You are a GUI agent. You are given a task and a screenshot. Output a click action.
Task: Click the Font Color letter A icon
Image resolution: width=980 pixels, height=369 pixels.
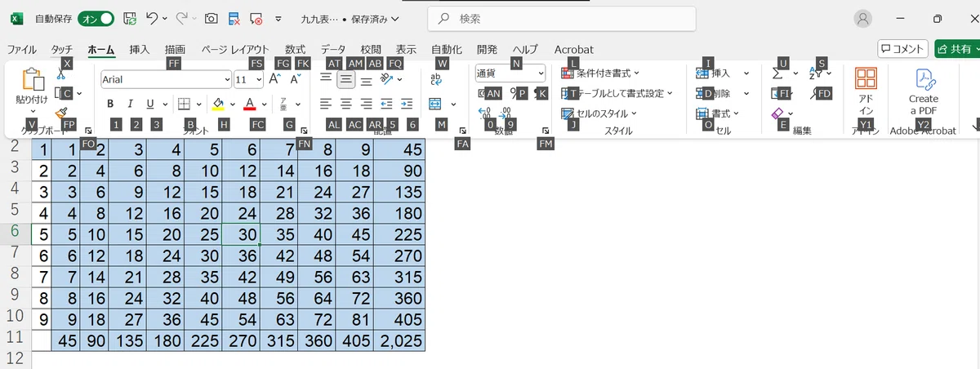[x=250, y=104]
